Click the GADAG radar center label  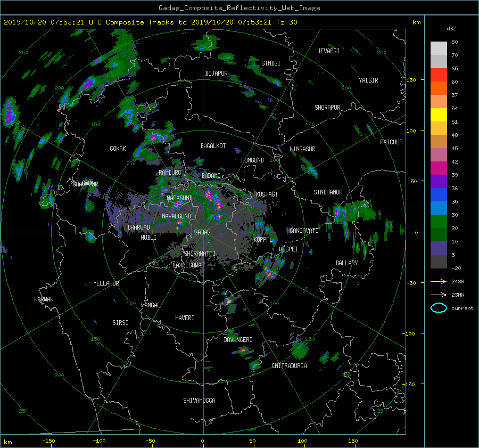click(x=202, y=232)
